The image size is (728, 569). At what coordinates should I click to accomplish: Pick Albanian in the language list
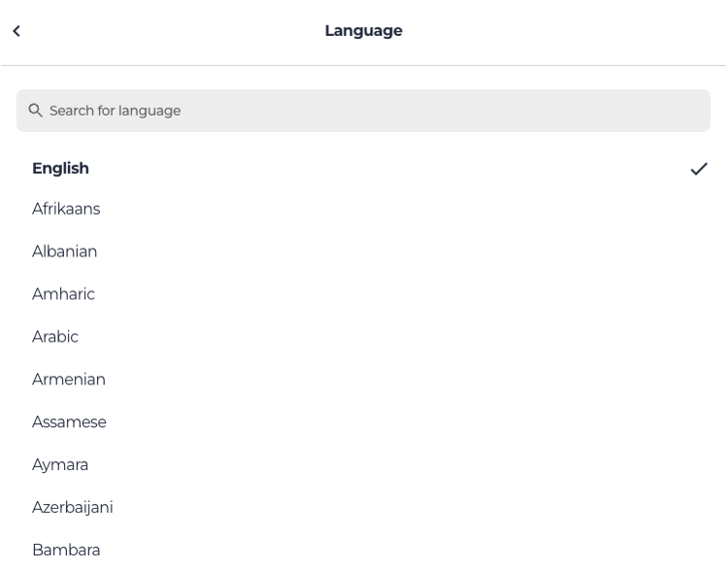click(65, 251)
